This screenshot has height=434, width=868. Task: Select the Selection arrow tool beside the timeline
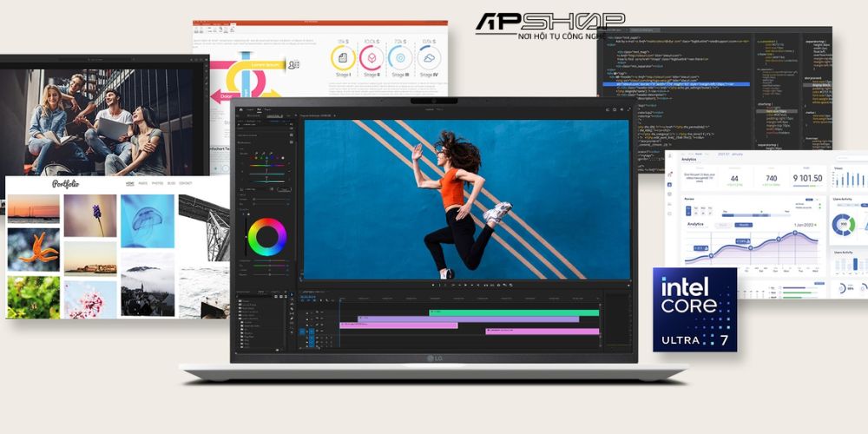point(292,294)
